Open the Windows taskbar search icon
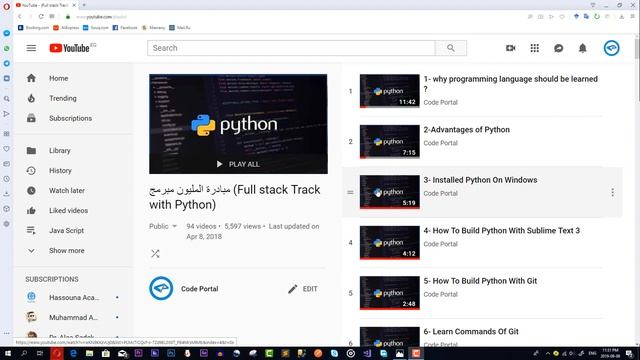Image resolution: width=640 pixels, height=360 pixels. [24, 353]
